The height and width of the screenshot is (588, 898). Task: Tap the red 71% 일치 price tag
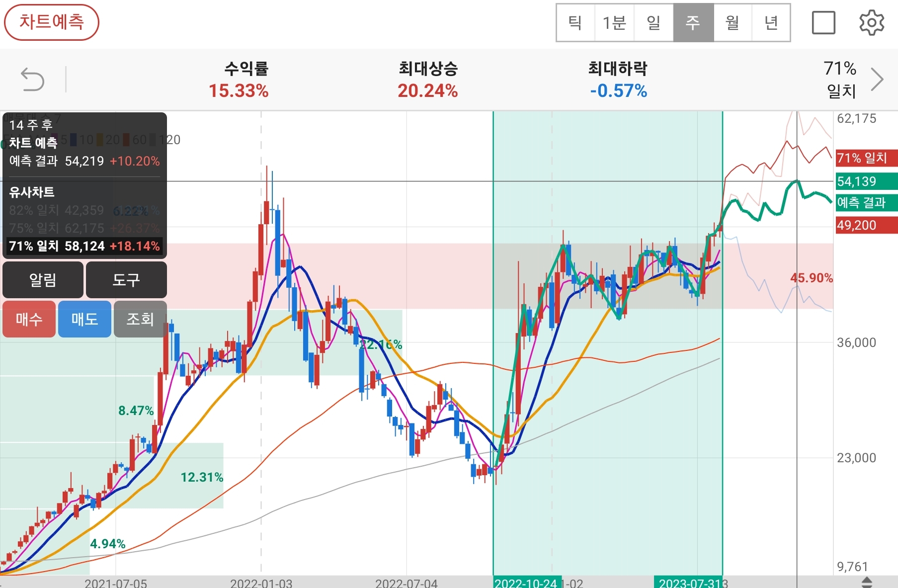coord(867,158)
